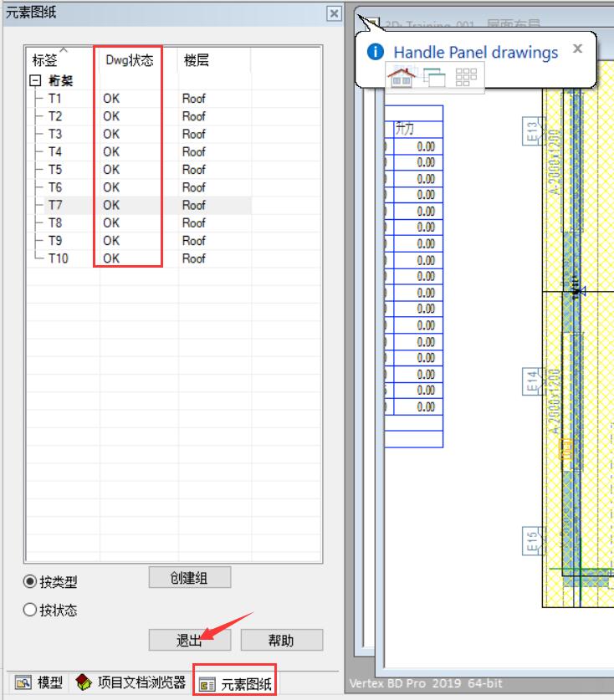Click the tile windows grid icon
614x700 pixels.
pyautogui.click(x=466, y=77)
